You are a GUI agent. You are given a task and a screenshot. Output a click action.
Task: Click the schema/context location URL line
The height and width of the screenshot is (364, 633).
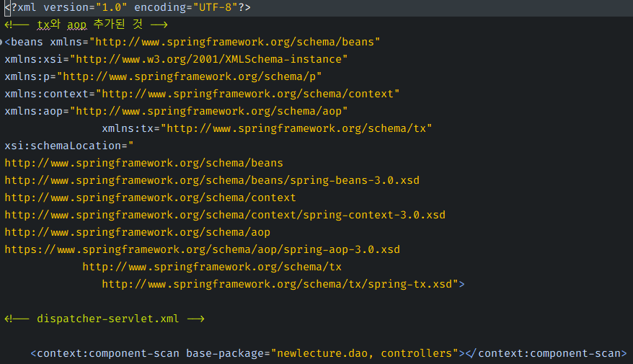[150, 197]
